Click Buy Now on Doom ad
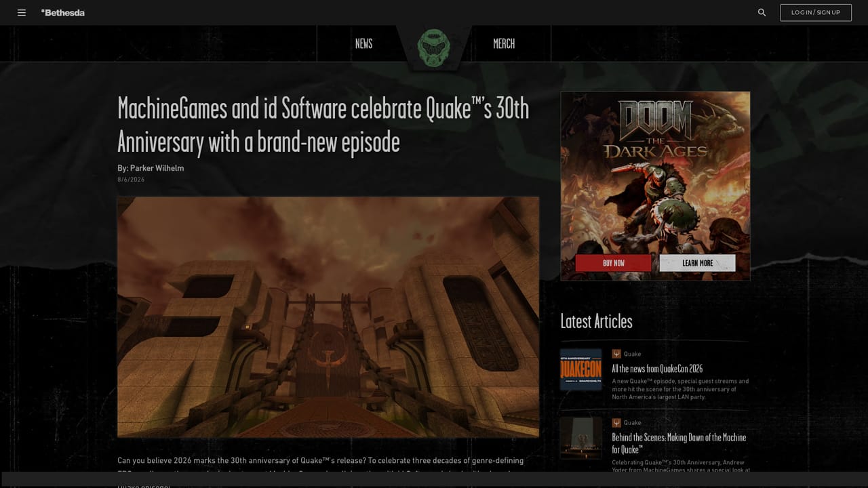 pos(614,263)
